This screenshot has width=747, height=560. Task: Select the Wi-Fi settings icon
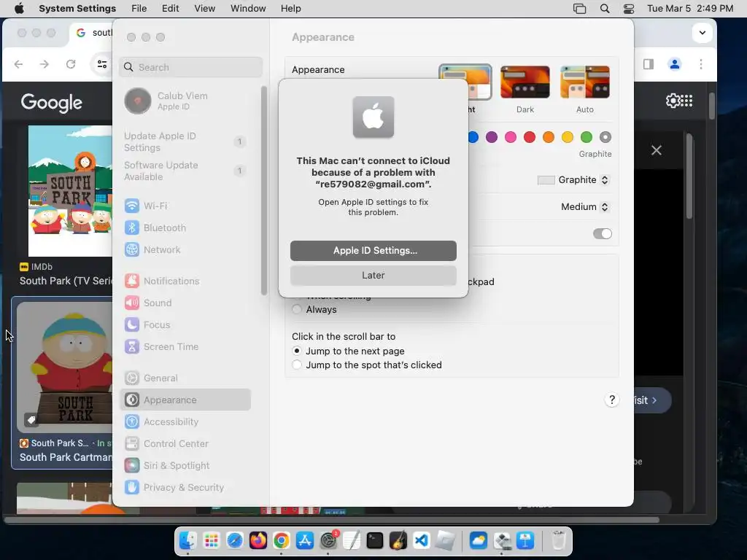click(132, 206)
